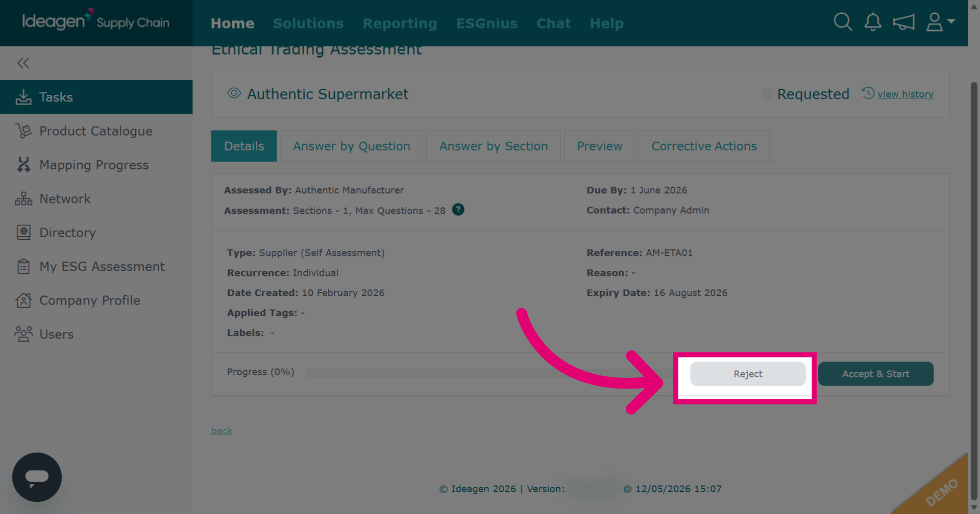Viewport: 980px width, 514px height.
Task: Click the Tasks tray icon
Action: [23, 97]
